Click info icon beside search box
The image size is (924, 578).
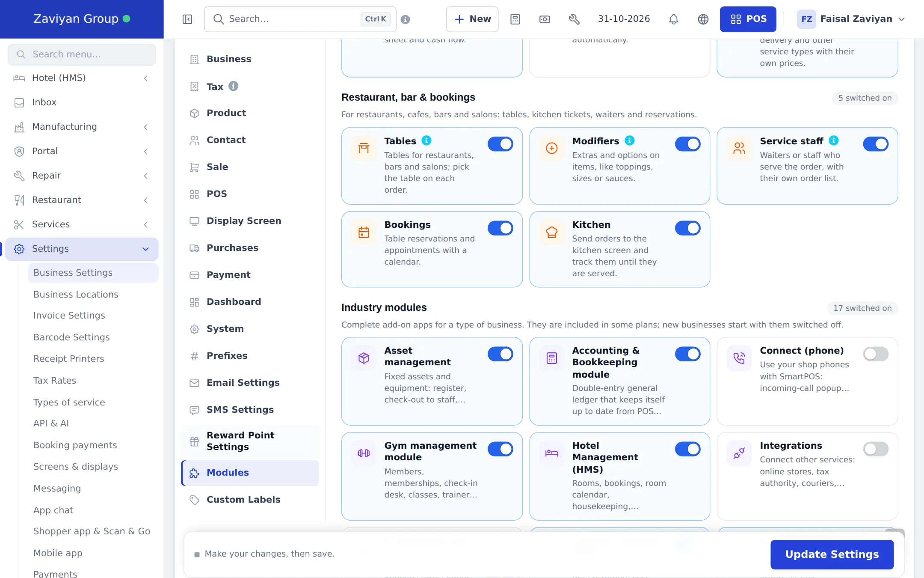pos(406,19)
